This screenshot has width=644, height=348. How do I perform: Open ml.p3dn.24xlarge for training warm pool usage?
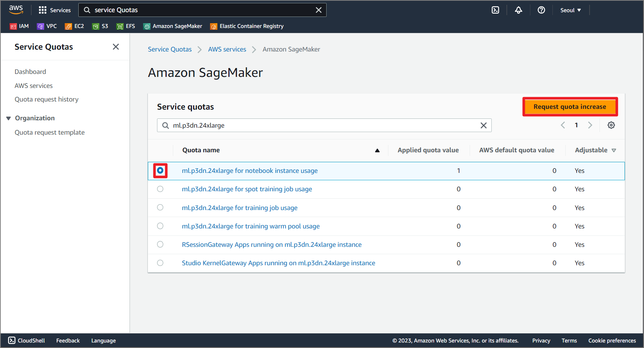251,226
